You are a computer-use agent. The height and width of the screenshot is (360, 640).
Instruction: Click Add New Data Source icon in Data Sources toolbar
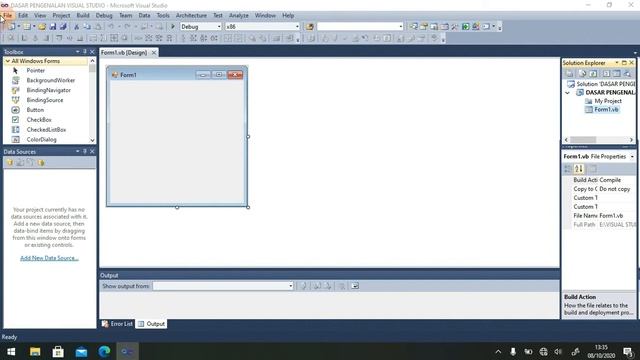click(9, 162)
